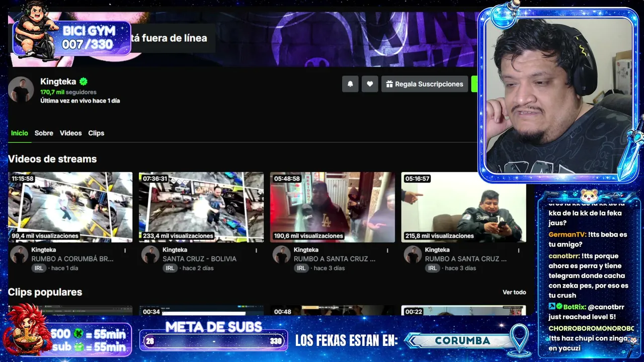This screenshot has height=362, width=644.
Task: Click Kingteka name under the 11:15:58 video
Action: point(44,250)
